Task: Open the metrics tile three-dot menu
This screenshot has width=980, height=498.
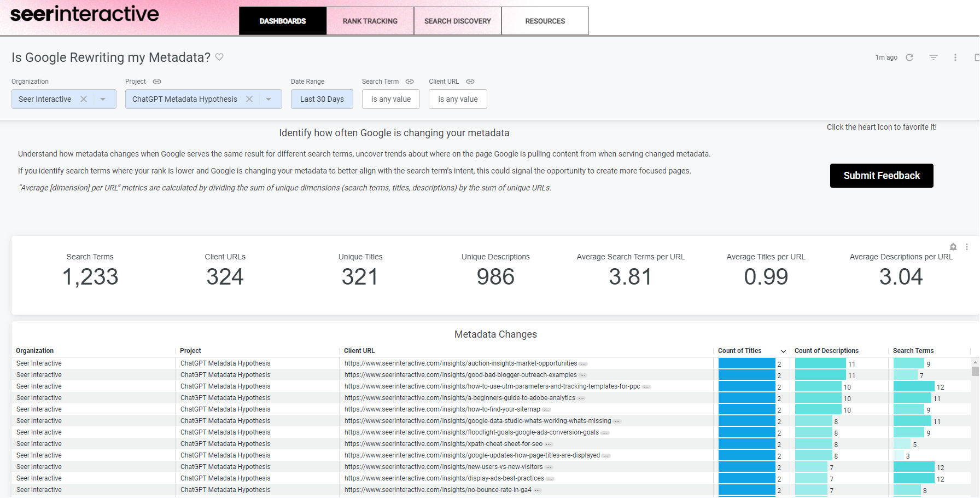Action: [x=967, y=247]
